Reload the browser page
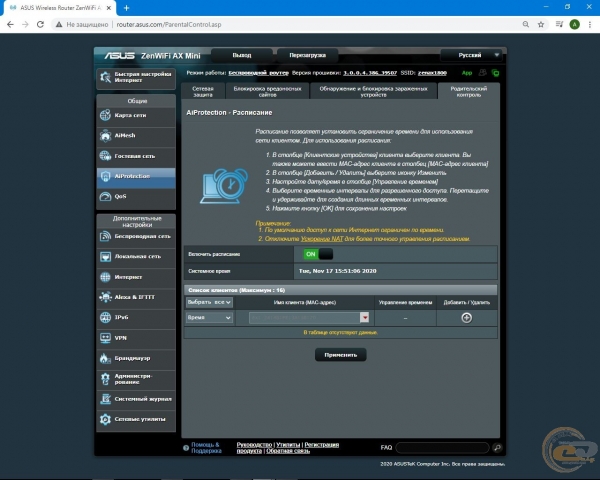The image size is (600, 480). coord(40,24)
